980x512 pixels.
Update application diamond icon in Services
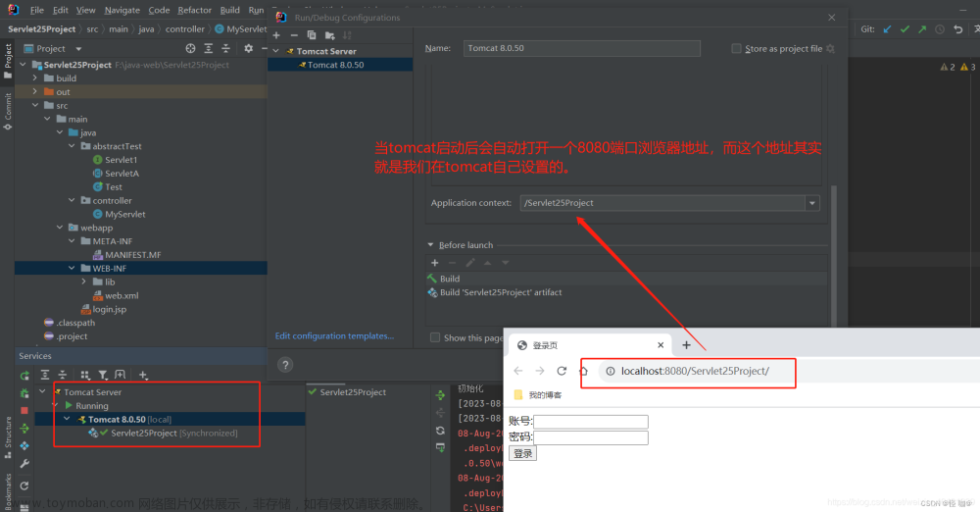(x=24, y=445)
